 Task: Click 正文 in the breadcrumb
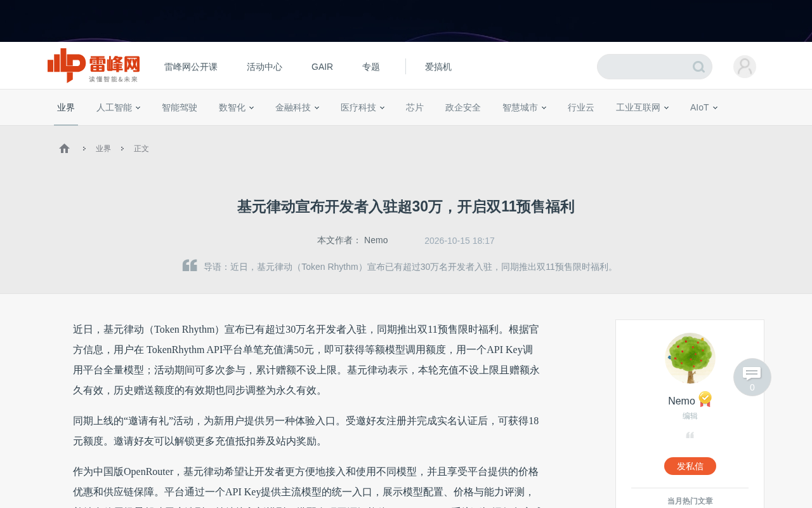(x=141, y=149)
